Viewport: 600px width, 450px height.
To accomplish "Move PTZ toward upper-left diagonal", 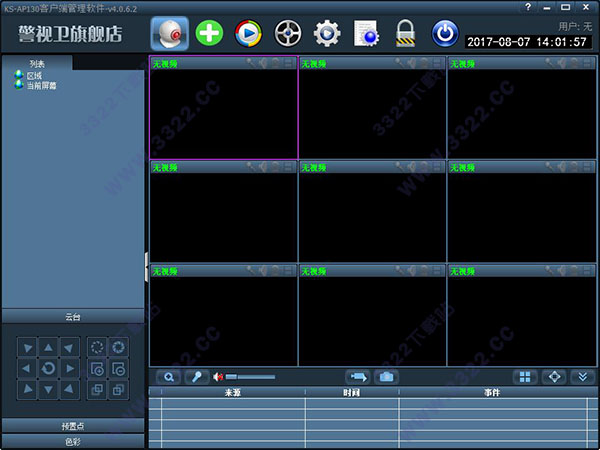I will (x=27, y=347).
